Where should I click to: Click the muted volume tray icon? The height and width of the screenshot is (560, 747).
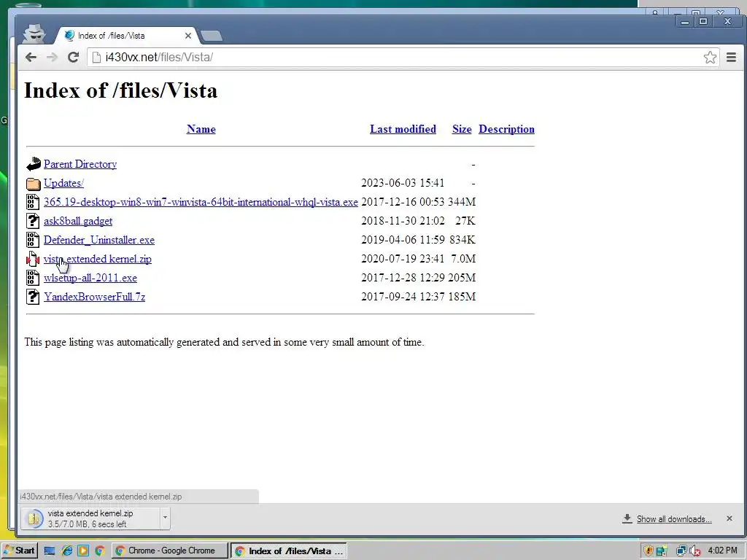point(694,551)
